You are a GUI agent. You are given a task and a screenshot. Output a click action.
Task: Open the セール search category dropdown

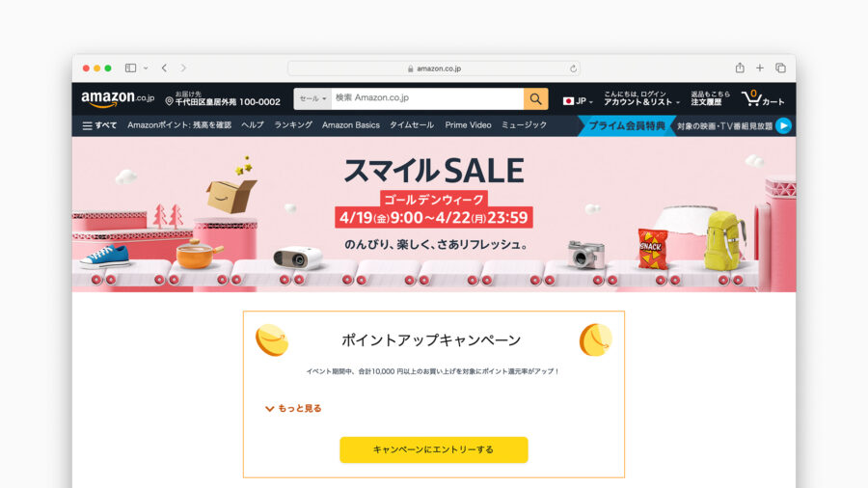pyautogui.click(x=312, y=98)
